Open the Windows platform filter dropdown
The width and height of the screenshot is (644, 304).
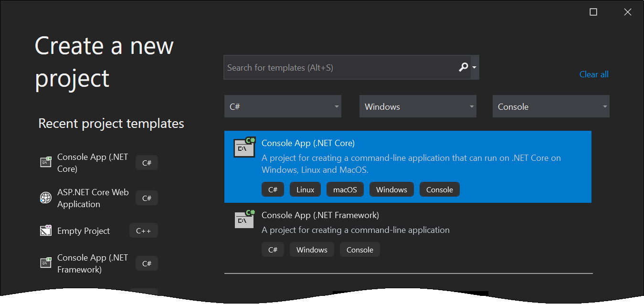(x=418, y=106)
